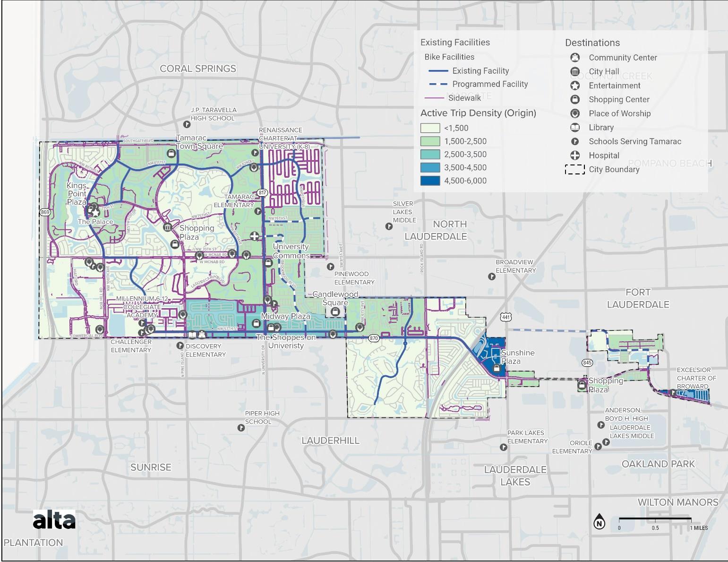The image size is (728, 562).
Task: Click the 'FORT LAUDERDALE' city label
Action: pos(638,298)
